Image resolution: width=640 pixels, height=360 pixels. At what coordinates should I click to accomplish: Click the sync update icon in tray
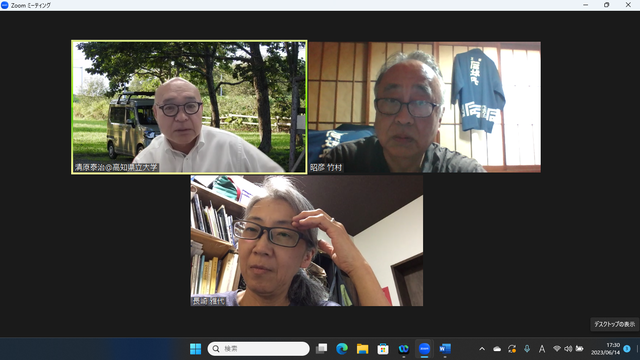pos(512,349)
